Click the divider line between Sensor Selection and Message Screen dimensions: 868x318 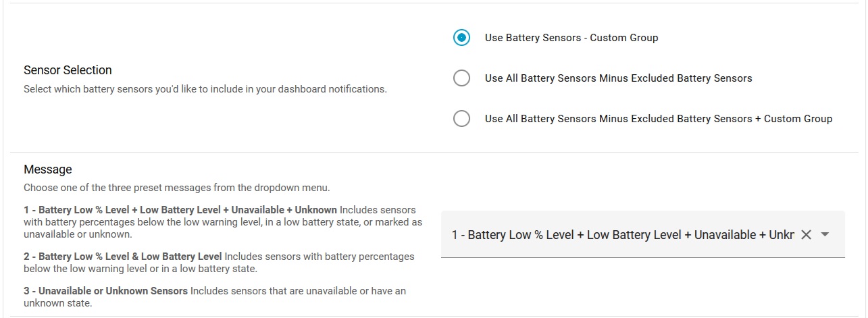434,153
